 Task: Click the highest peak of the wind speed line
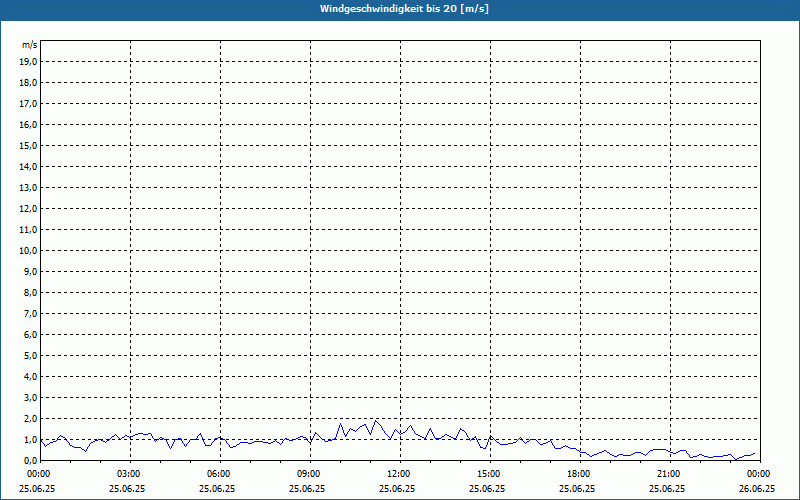375,420
